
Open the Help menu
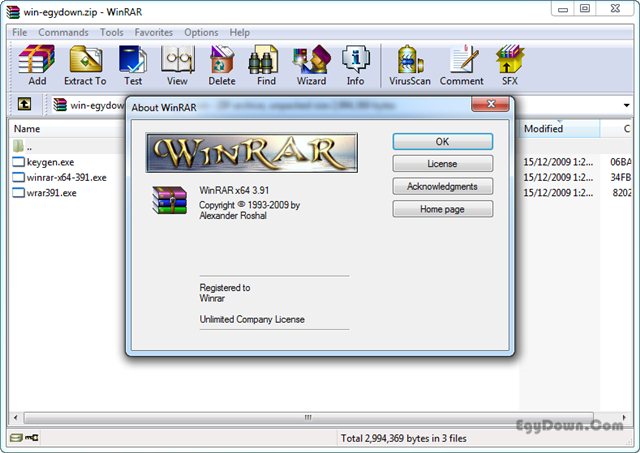239,32
